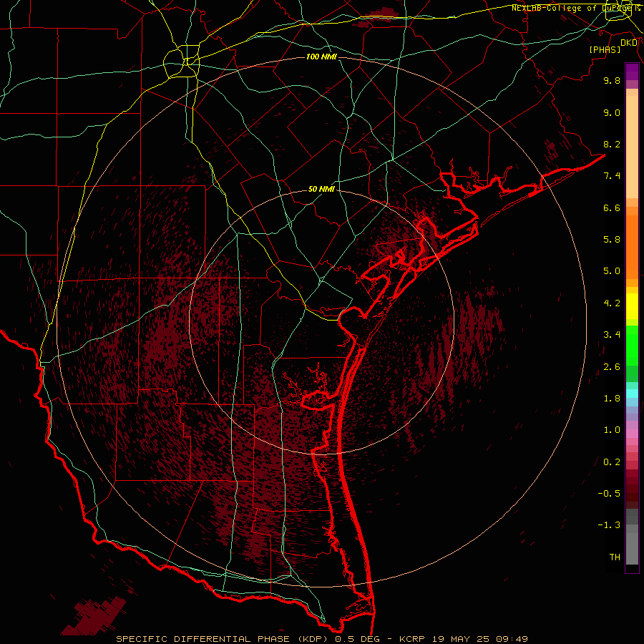
Task: Click the "100 NMI" range ring label
Action: [x=321, y=57]
